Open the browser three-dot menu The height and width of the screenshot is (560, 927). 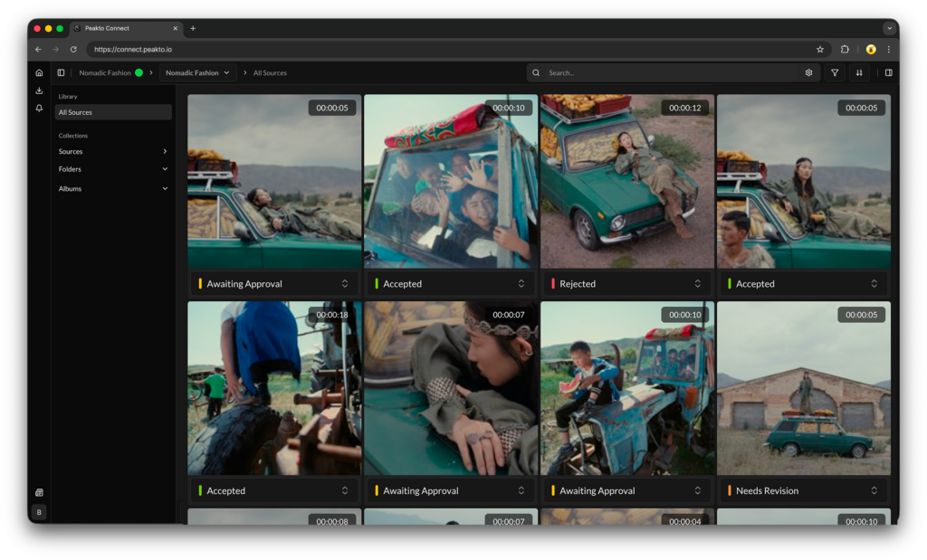coord(889,50)
